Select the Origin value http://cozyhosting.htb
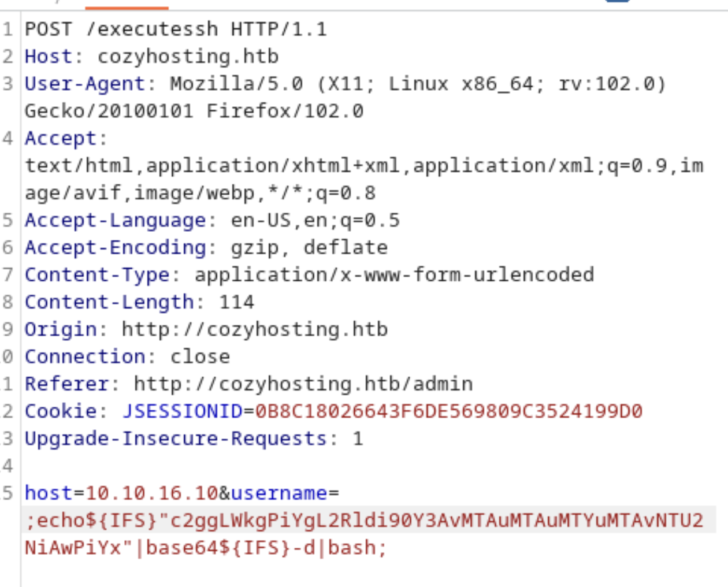This screenshot has height=587, width=728. pos(255,329)
